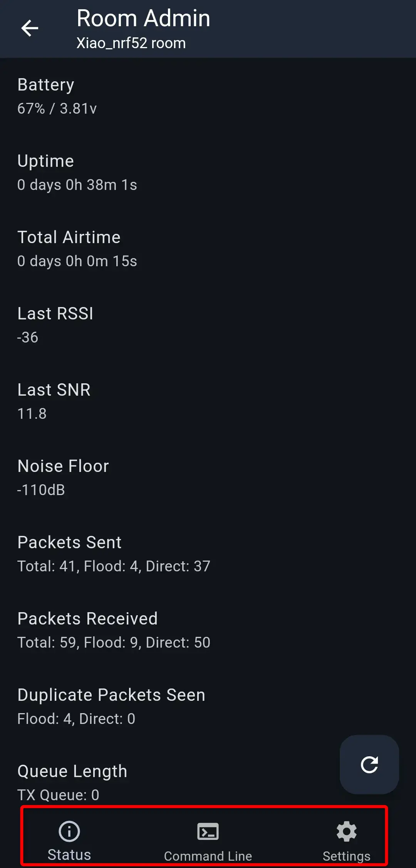Tap the Command Line terminal icon

pos(208,831)
